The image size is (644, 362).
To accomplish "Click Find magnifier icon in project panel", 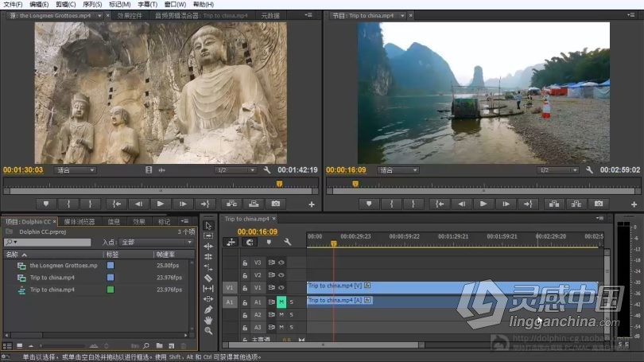I will pos(146,346).
